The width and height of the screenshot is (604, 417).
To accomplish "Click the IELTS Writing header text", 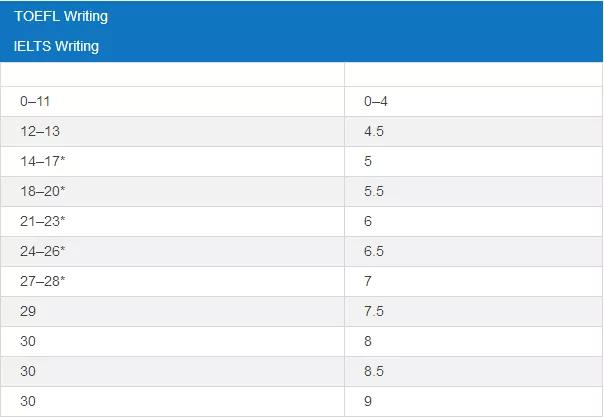I will pos(57,46).
